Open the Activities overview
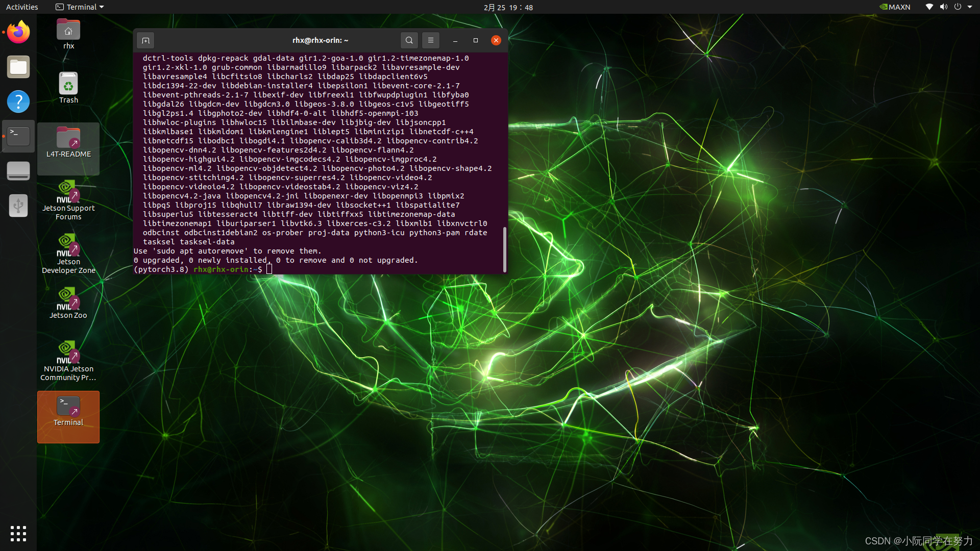This screenshot has width=980, height=551. pos(22,7)
